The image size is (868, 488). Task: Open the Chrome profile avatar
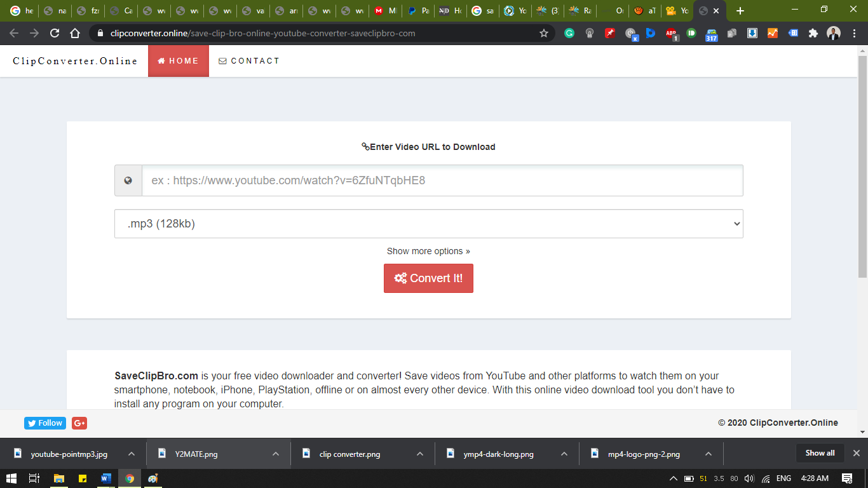(x=834, y=33)
